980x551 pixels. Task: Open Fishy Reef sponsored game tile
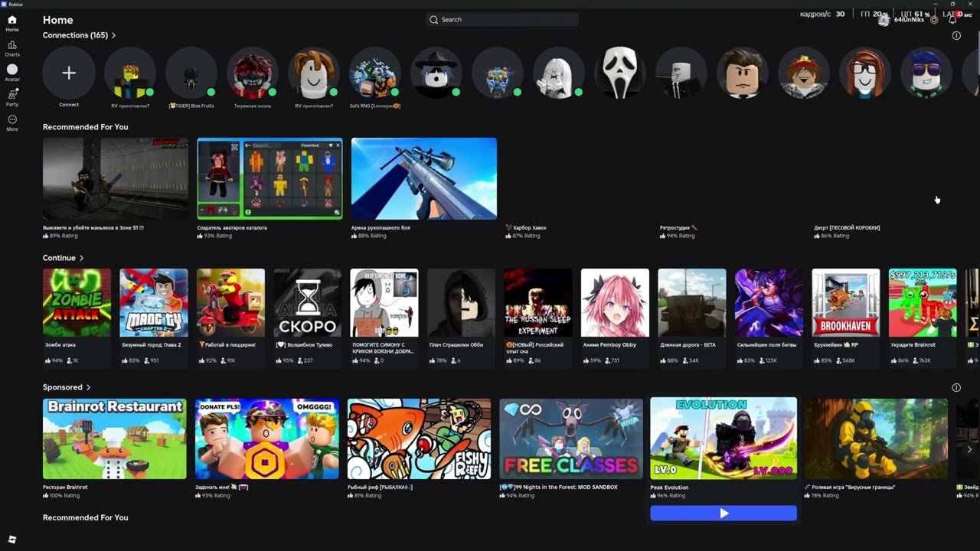[419, 439]
